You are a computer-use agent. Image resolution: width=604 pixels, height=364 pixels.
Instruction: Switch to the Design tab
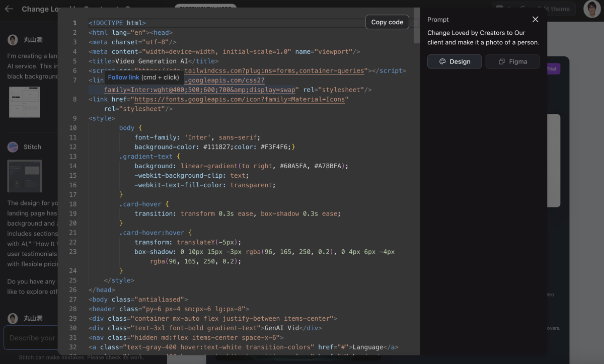(455, 61)
